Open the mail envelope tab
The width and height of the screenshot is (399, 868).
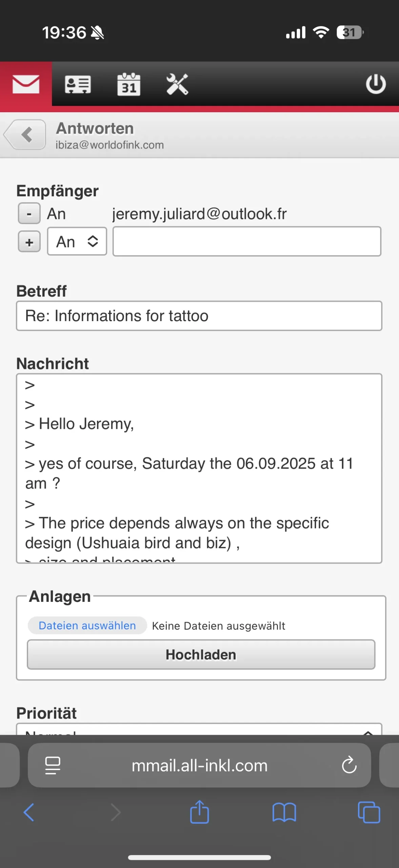point(26,84)
